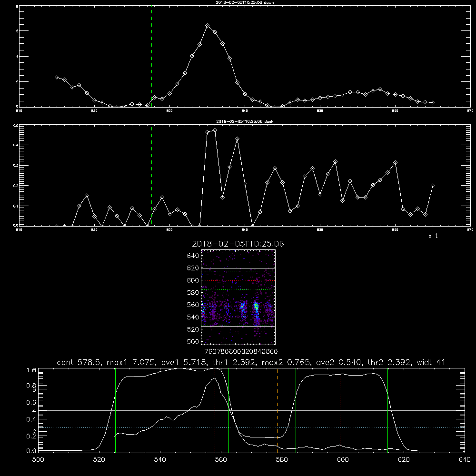Click the color heatmap image in the center
The width and height of the screenshot is (476, 476).
pos(238,297)
